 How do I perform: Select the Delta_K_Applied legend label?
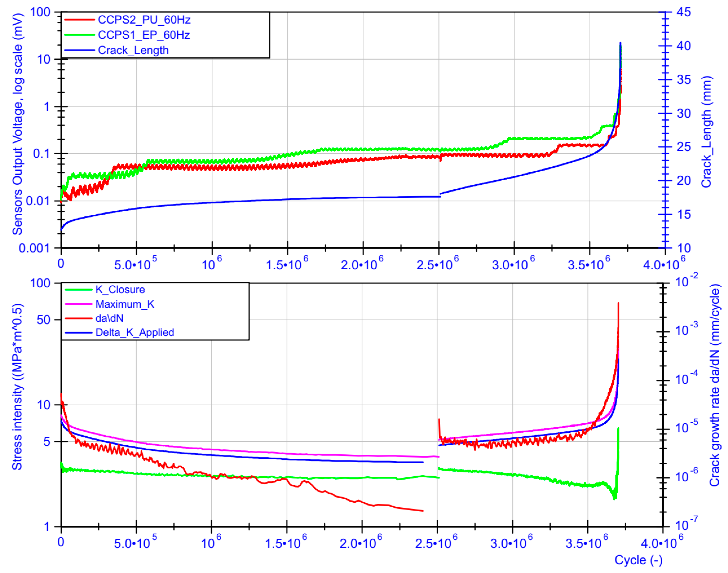(x=135, y=333)
